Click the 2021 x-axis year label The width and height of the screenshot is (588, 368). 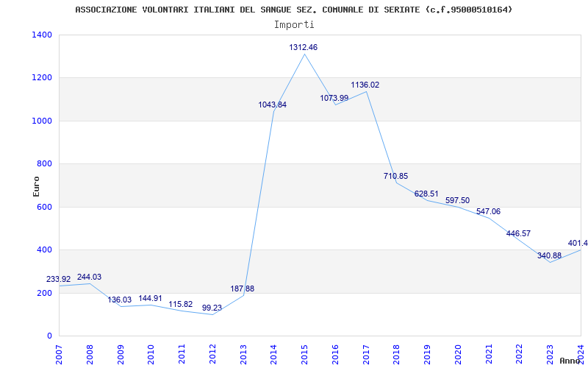(489, 354)
